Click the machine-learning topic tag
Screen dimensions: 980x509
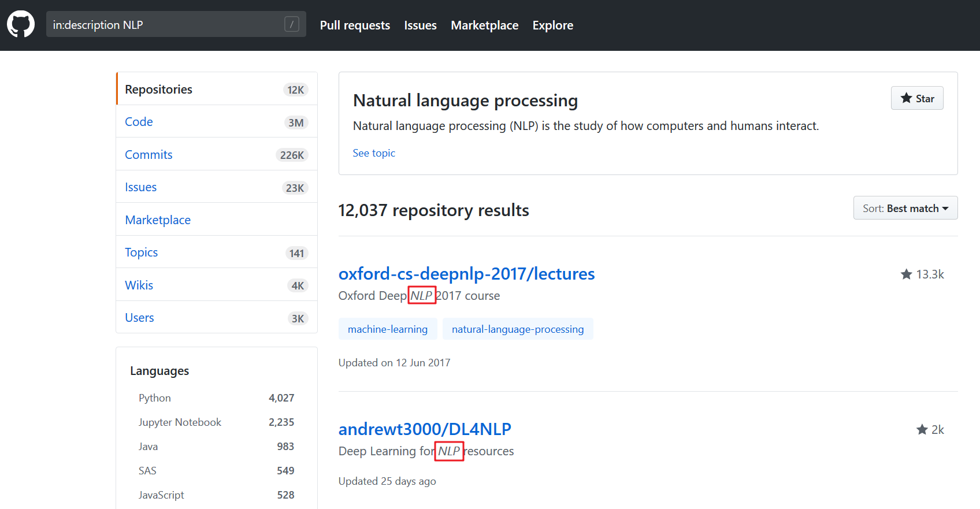[388, 329]
